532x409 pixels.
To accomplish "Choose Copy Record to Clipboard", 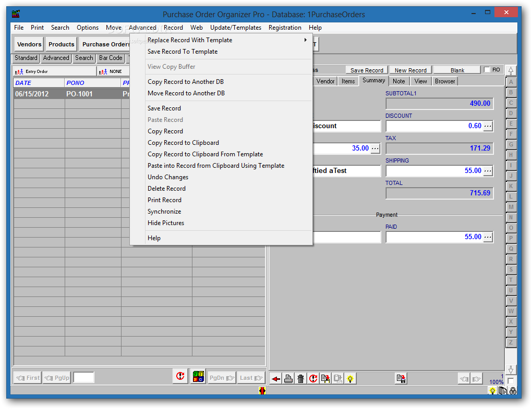I will coord(221,143).
